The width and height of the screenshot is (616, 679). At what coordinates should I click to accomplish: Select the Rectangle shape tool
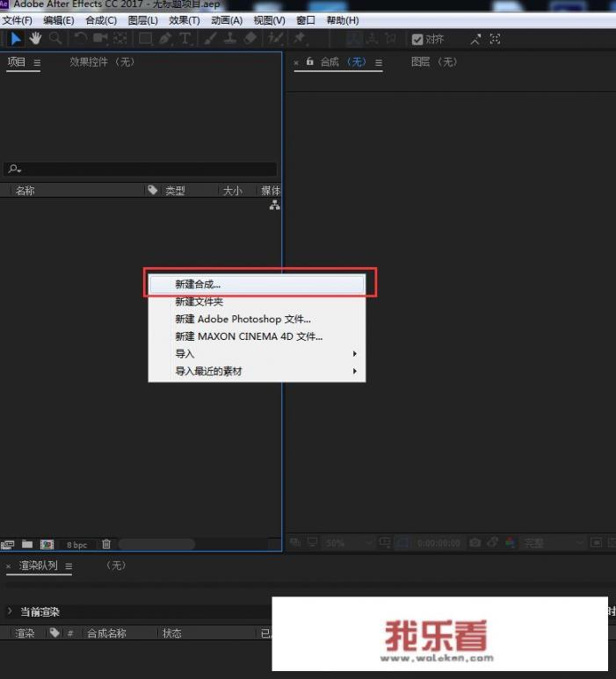[145, 39]
